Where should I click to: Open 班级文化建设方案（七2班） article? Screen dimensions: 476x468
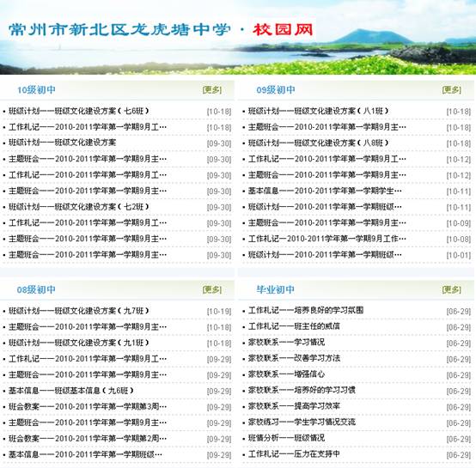pos(79,207)
